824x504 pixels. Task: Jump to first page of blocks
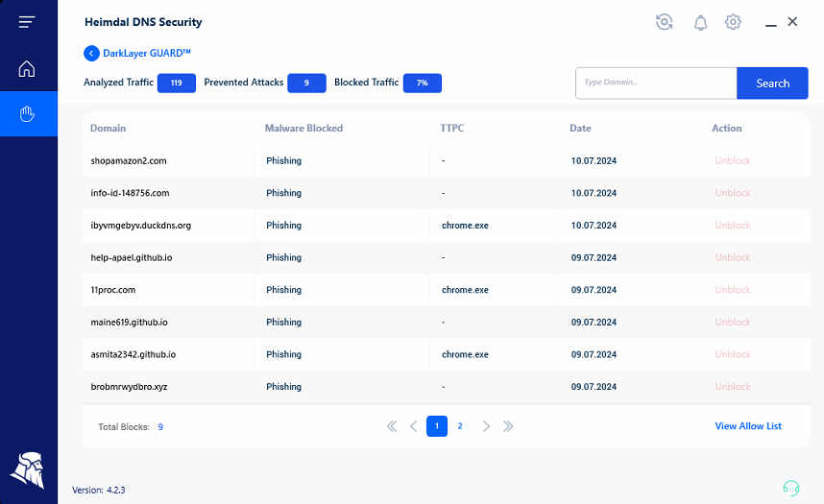click(392, 426)
